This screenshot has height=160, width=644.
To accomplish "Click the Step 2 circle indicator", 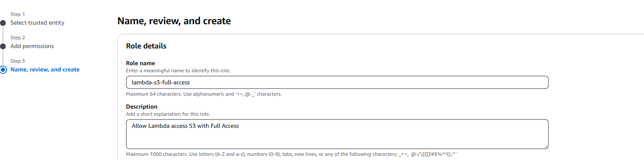I will click(x=3, y=46).
